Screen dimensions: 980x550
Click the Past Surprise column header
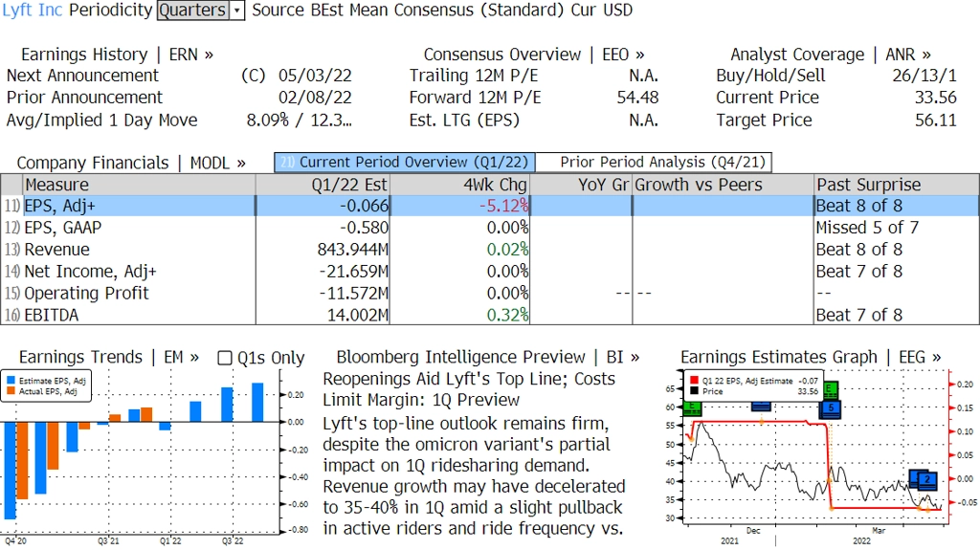[x=897, y=185]
